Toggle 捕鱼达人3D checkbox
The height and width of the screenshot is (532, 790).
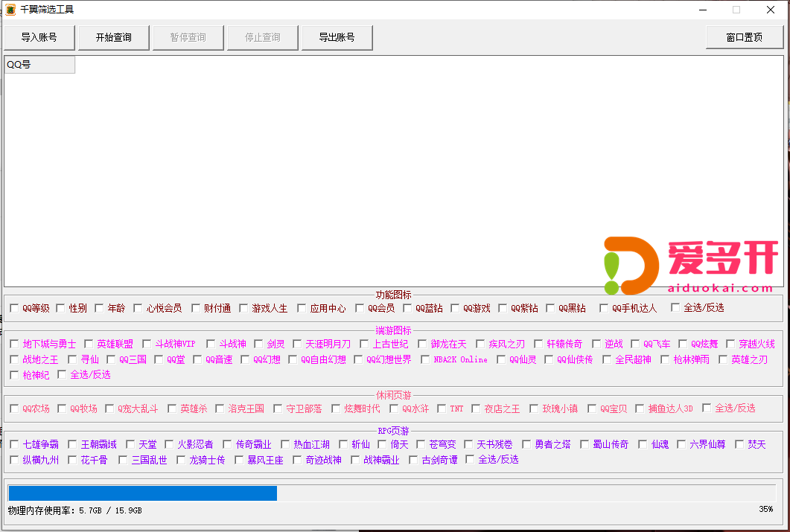640,408
